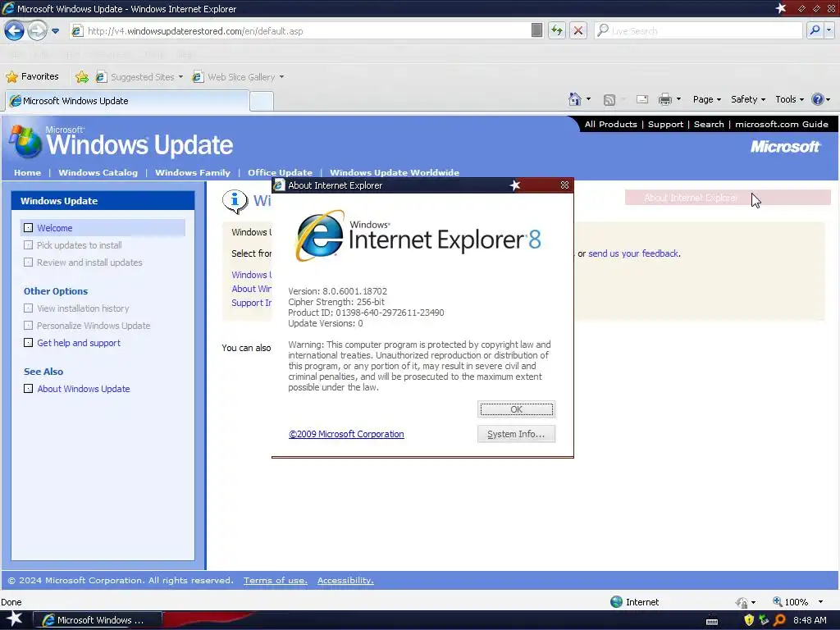
Task: Click the Forward navigation arrow
Action: (x=37, y=30)
